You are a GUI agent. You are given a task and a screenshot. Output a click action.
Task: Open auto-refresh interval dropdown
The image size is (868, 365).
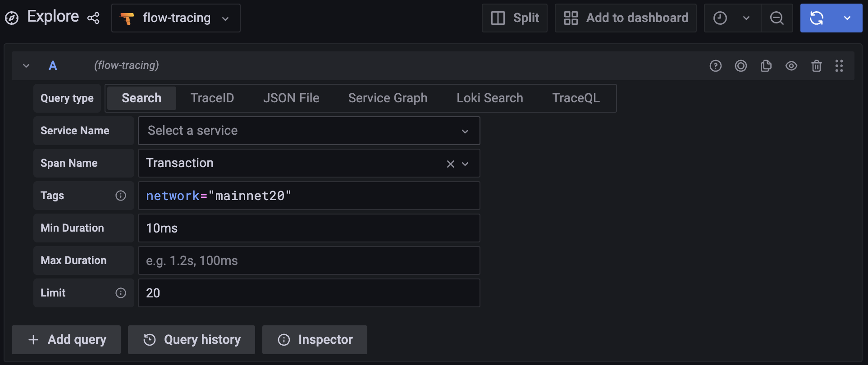(x=847, y=18)
